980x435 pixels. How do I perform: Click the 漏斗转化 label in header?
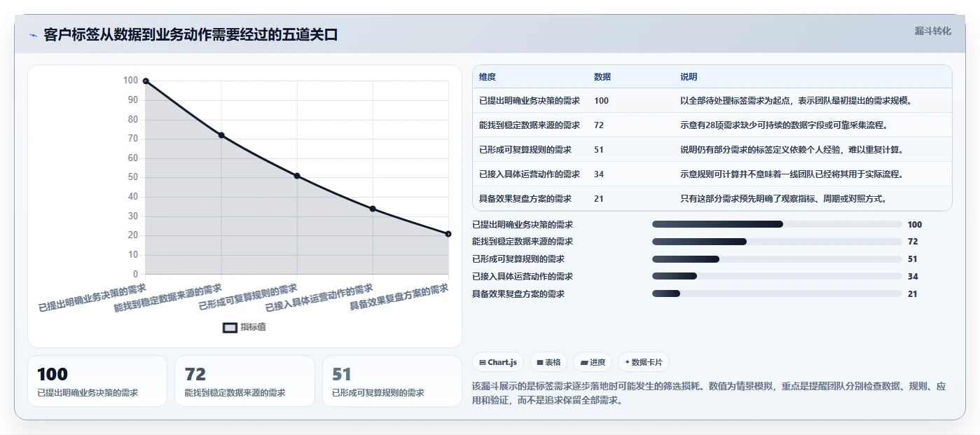(932, 31)
